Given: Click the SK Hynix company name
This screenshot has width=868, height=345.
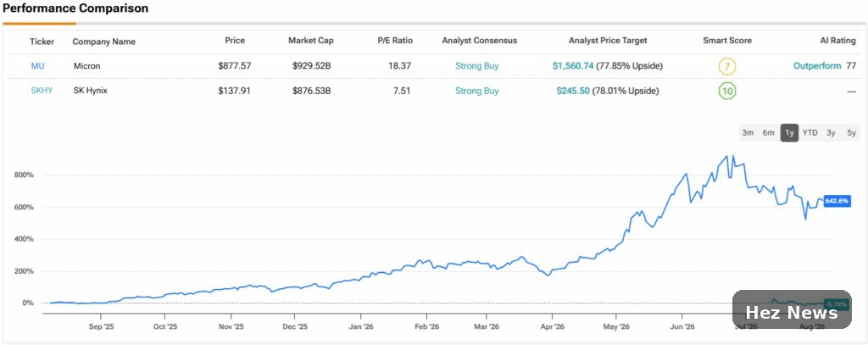Looking at the screenshot, I should [x=90, y=90].
